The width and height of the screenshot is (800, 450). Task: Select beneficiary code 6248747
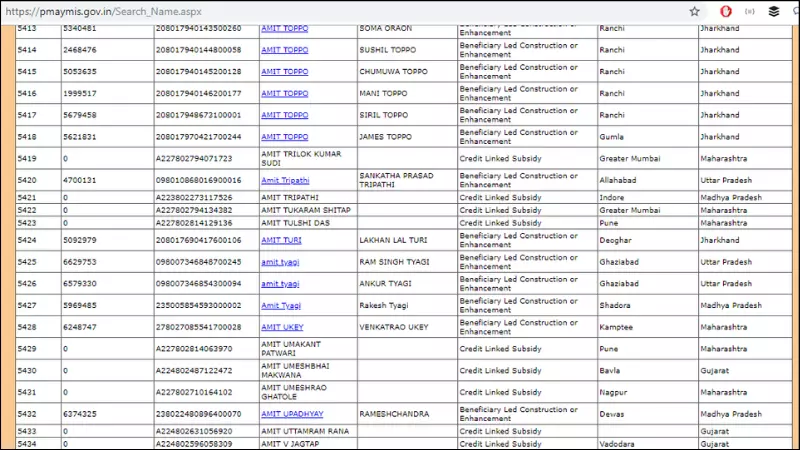pos(80,327)
